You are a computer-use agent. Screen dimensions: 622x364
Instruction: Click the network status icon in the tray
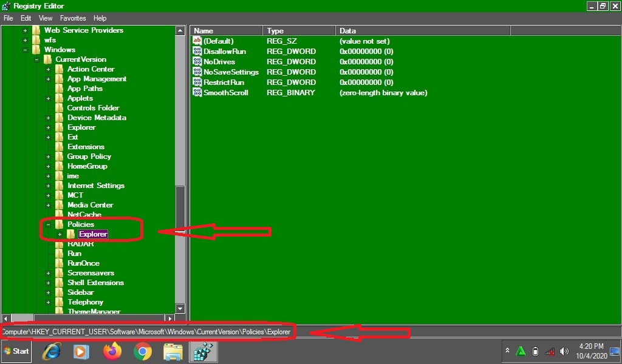(549, 352)
